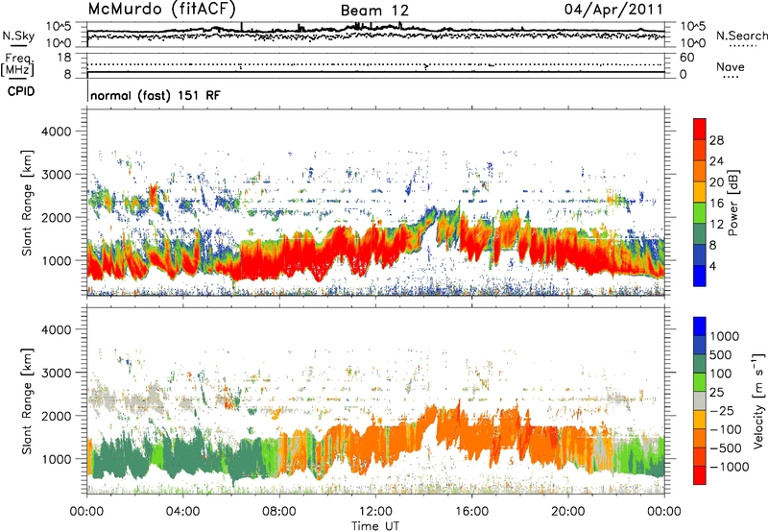The width and height of the screenshot is (768, 532).
Task: Click the '18' frequency axis tick
Action: point(64,58)
